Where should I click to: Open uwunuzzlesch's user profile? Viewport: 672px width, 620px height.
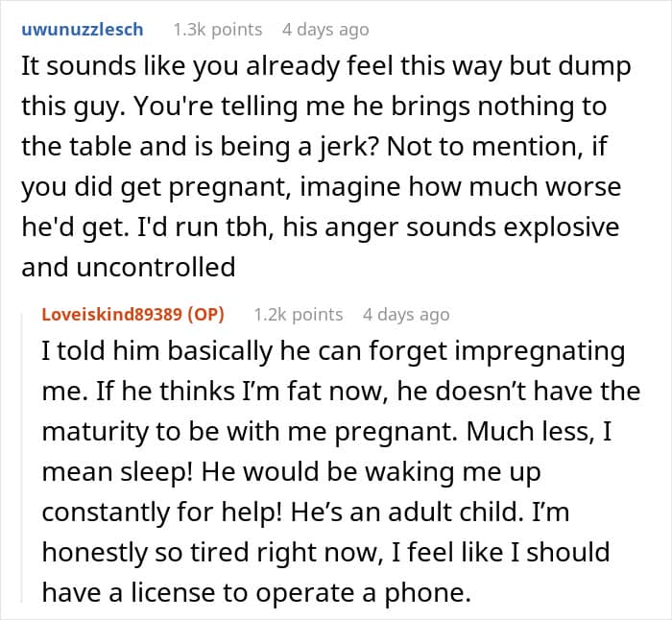pyautogui.click(x=82, y=30)
